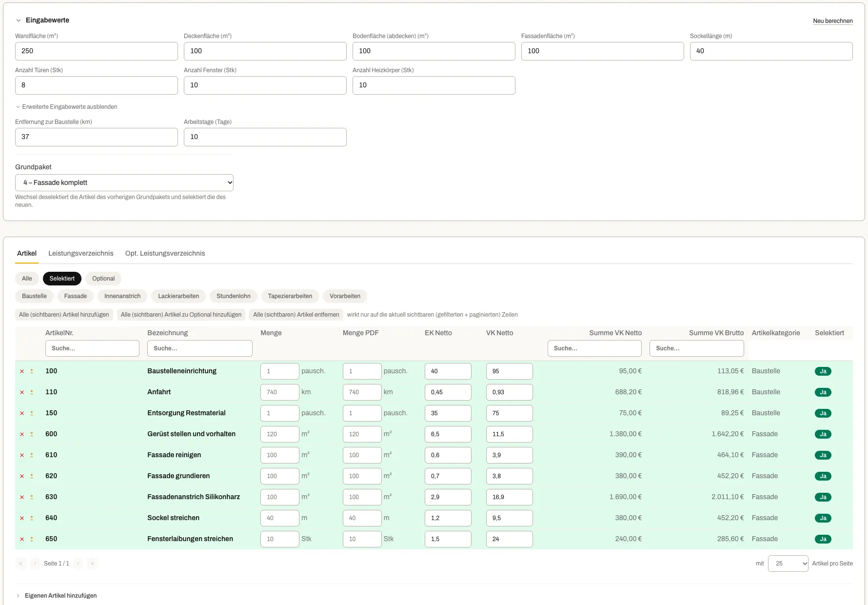The image size is (868, 605).
Task: Collapse the Eingabewerte section
Action: click(x=43, y=20)
